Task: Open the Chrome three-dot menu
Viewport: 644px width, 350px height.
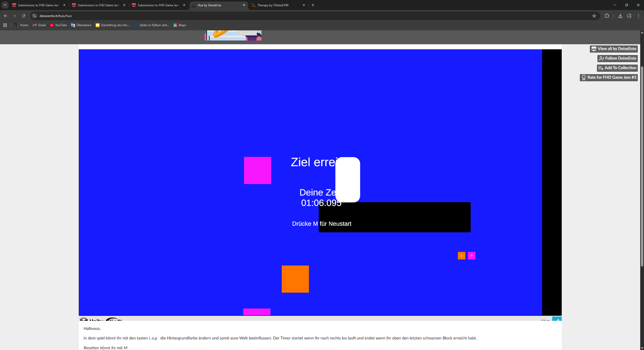Action: click(638, 16)
